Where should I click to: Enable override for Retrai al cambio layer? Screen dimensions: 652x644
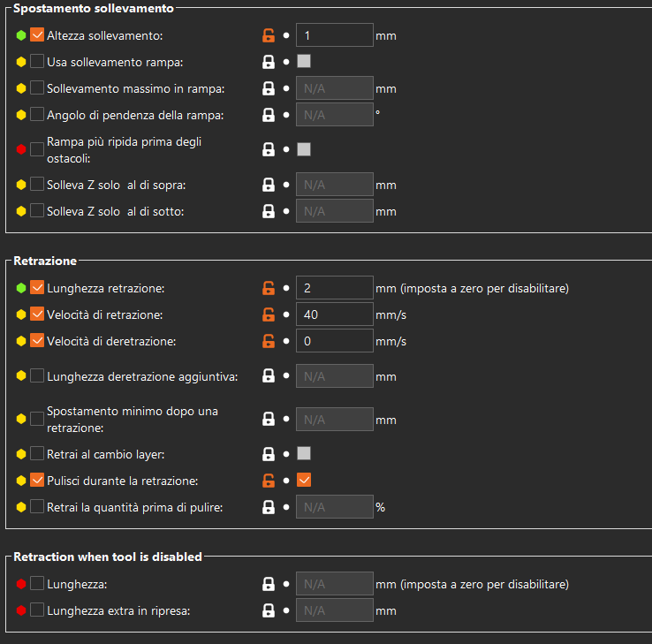37,454
